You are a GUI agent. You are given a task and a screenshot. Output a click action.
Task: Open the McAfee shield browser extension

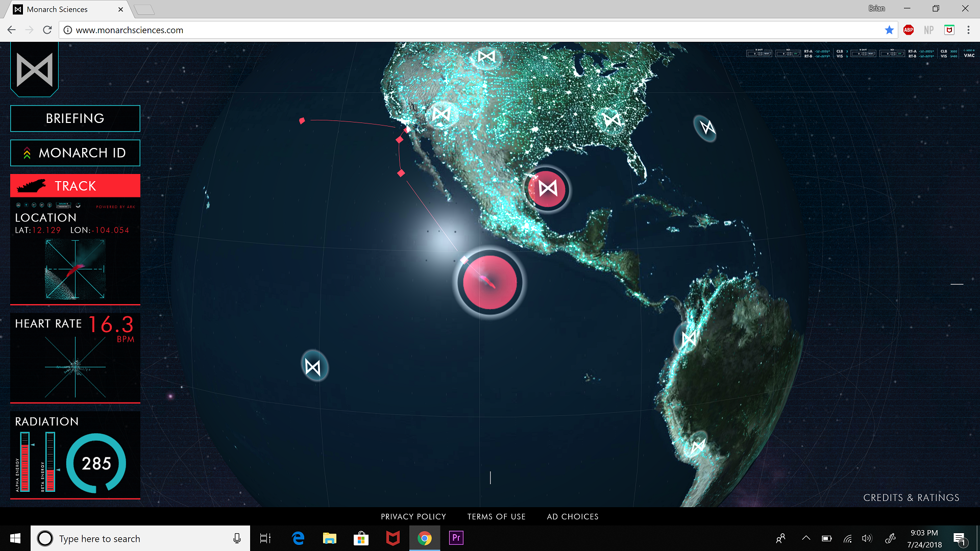click(x=949, y=30)
